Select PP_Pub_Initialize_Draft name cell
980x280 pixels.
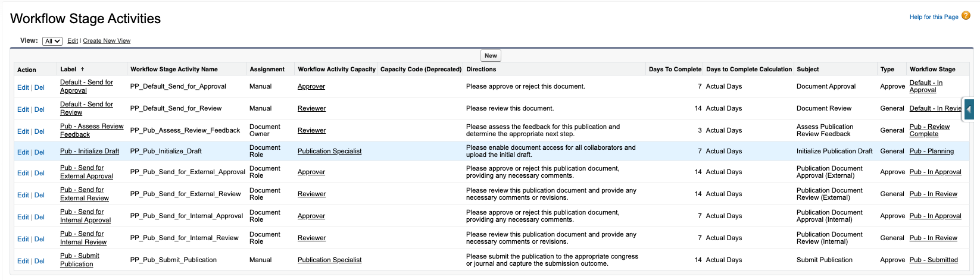(166, 151)
